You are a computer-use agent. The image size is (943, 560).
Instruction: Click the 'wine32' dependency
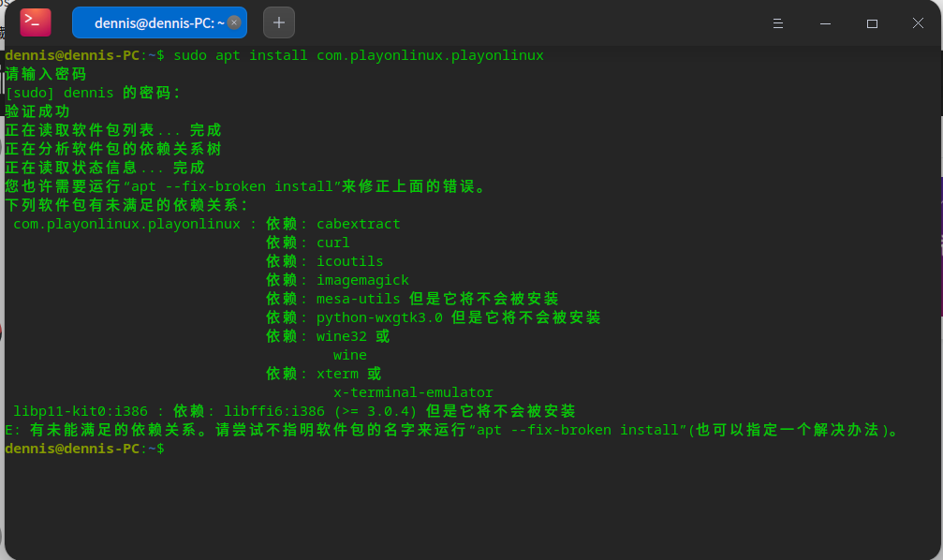(x=342, y=335)
